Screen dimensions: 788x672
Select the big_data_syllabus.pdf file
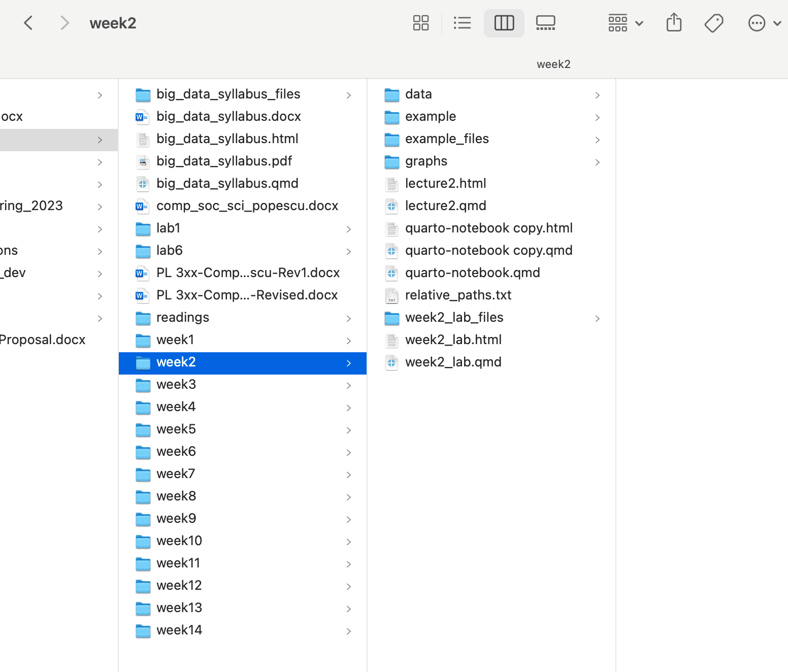tap(224, 161)
